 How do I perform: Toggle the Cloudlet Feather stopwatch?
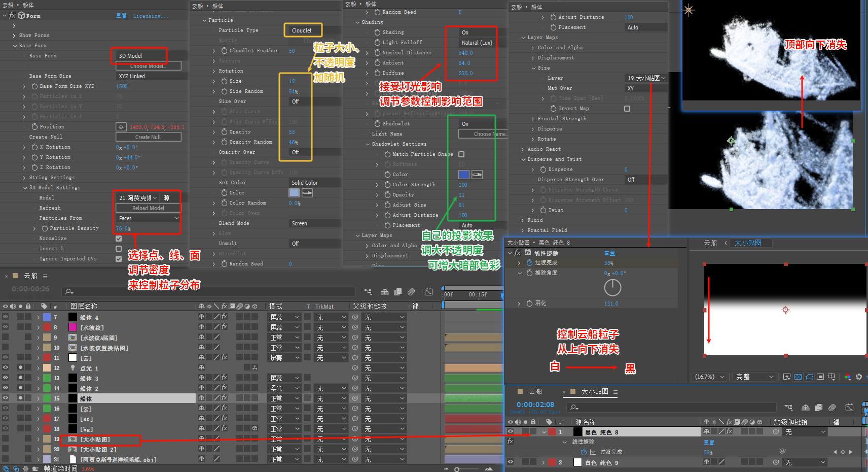tap(224, 51)
